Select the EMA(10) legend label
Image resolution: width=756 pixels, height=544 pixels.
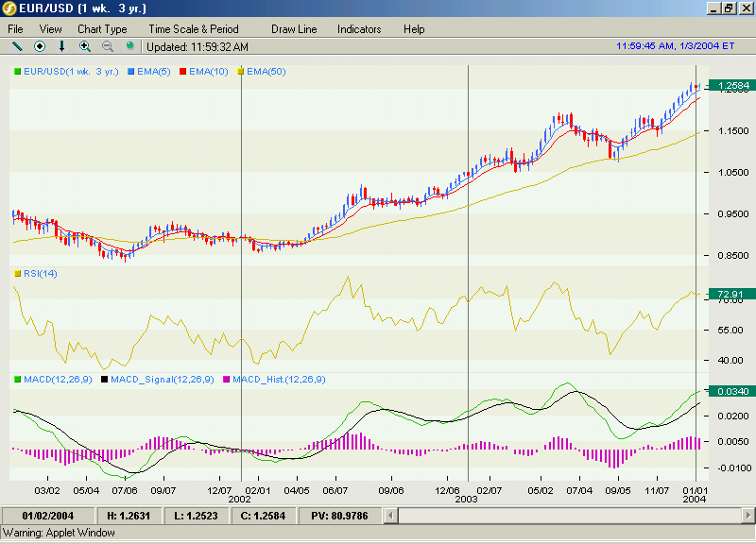(208, 72)
